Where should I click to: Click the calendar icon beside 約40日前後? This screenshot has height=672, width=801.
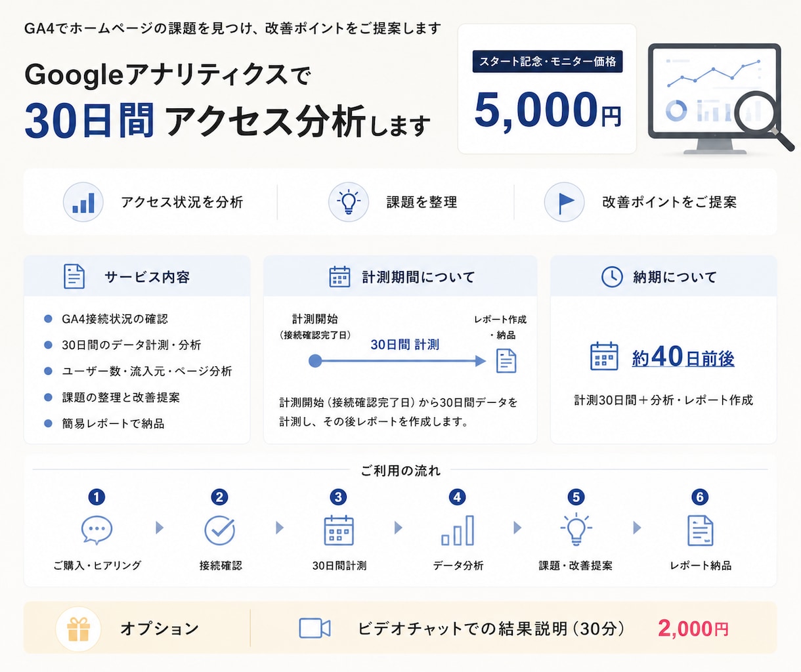point(604,357)
